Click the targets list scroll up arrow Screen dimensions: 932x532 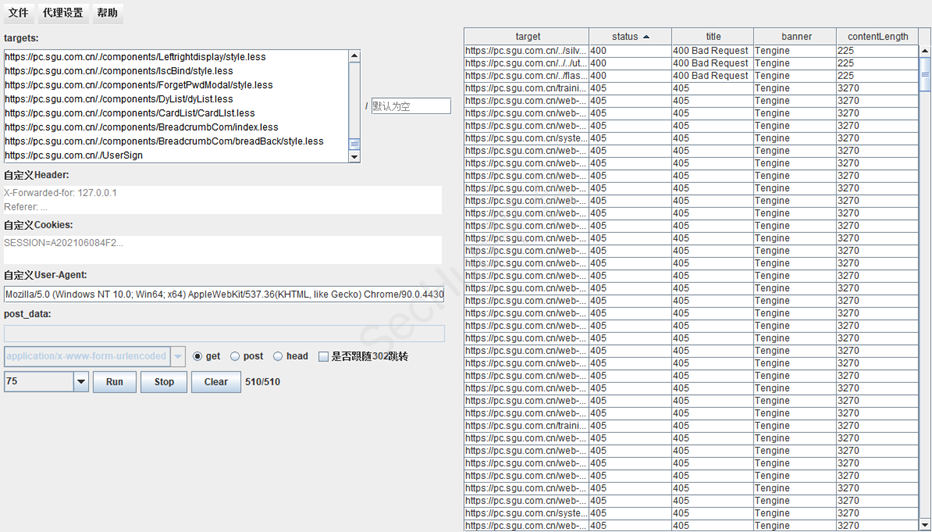click(354, 57)
